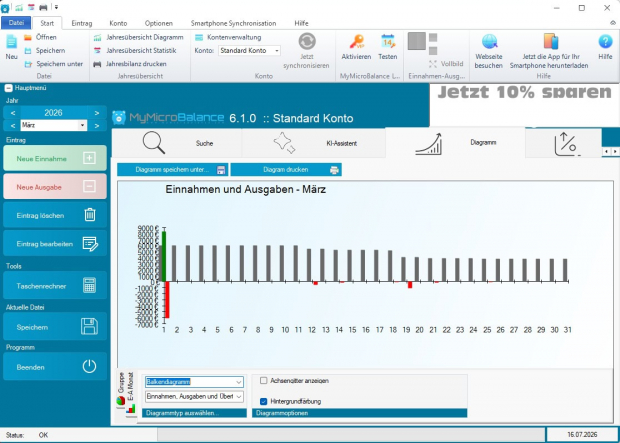Collapse the Hauptmenü panel toggle
620x443 pixels.
point(9,88)
